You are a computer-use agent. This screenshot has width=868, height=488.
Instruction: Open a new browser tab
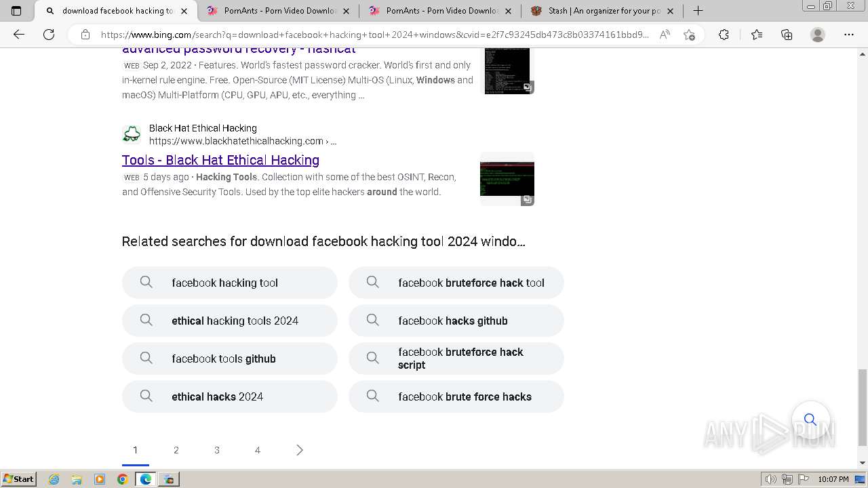(698, 11)
